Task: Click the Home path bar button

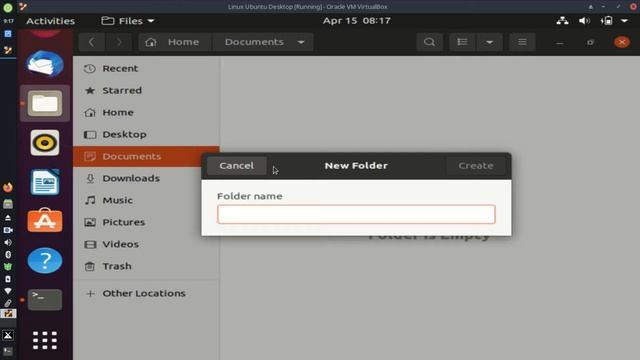Action: 175,42
